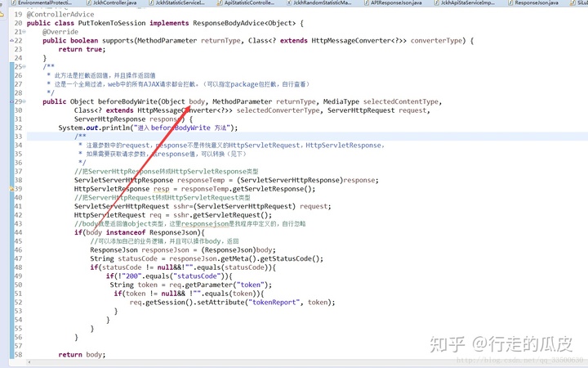Click the file icon on ResponseJson.java tab
The image size is (588, 368).
point(510,2)
